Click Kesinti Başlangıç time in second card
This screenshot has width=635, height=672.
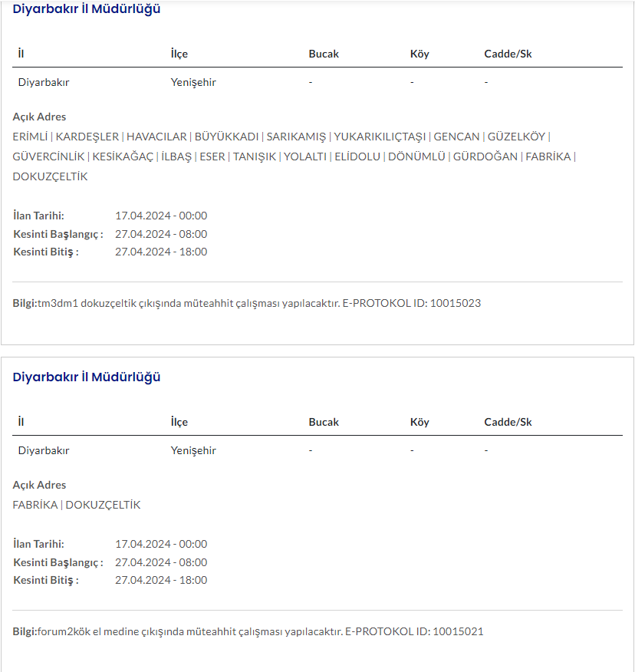(x=161, y=562)
